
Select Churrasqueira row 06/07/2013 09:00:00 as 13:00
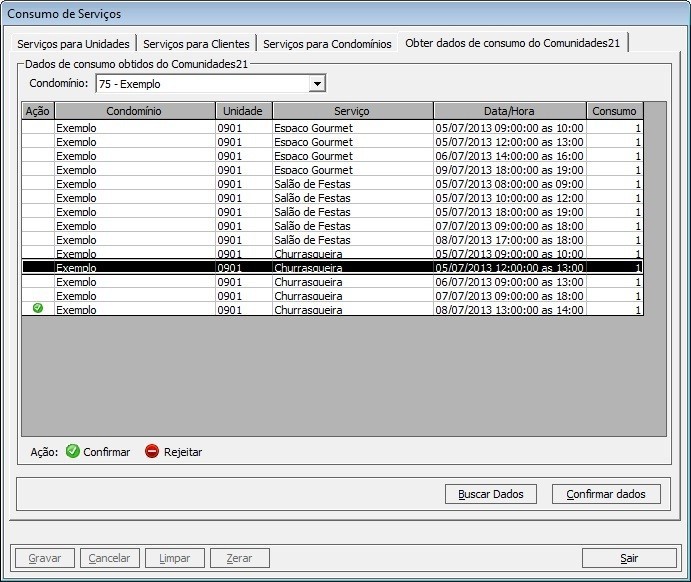[332, 282]
